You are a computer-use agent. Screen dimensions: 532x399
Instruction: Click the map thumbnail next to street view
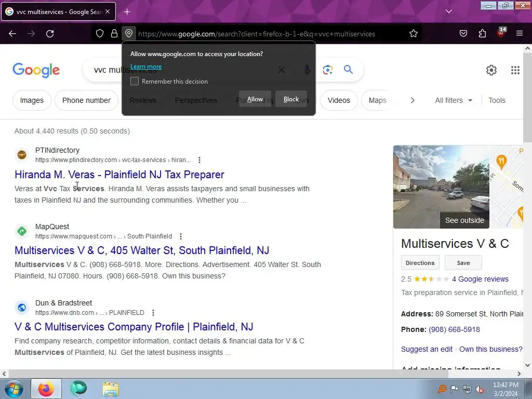click(x=506, y=187)
